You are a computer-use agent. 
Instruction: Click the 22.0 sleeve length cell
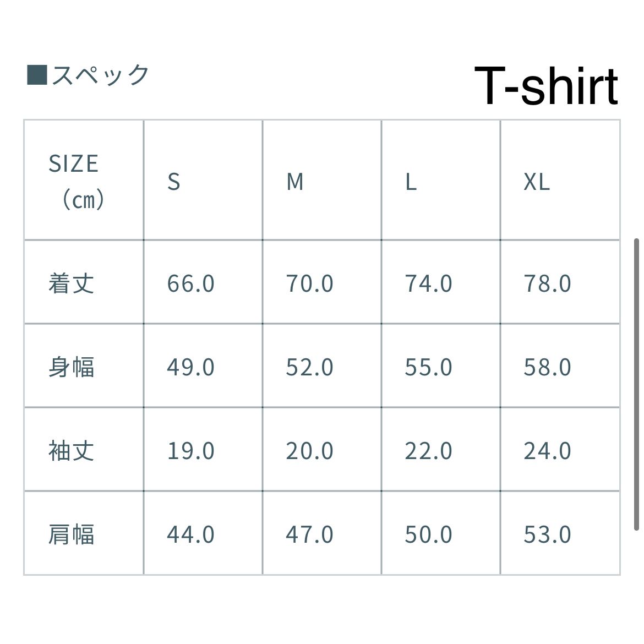coord(428,451)
